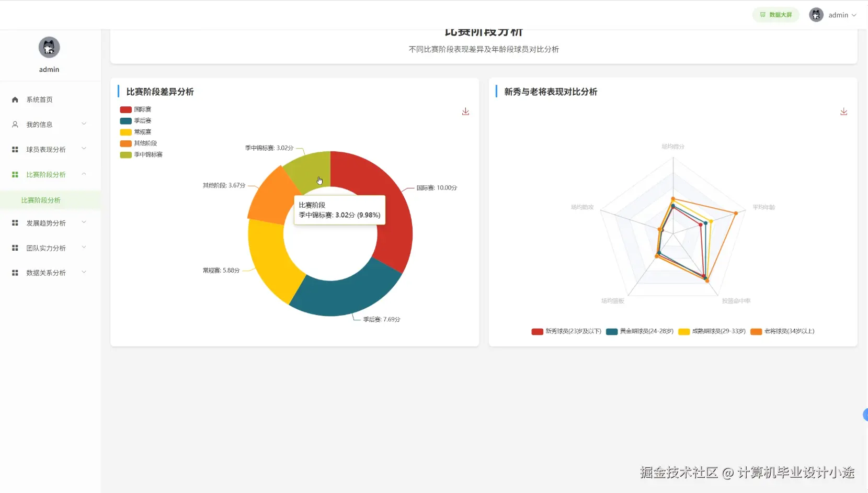The height and width of the screenshot is (493, 868).
Task: Toggle the 国际赛 legend entry
Action: [137, 109]
